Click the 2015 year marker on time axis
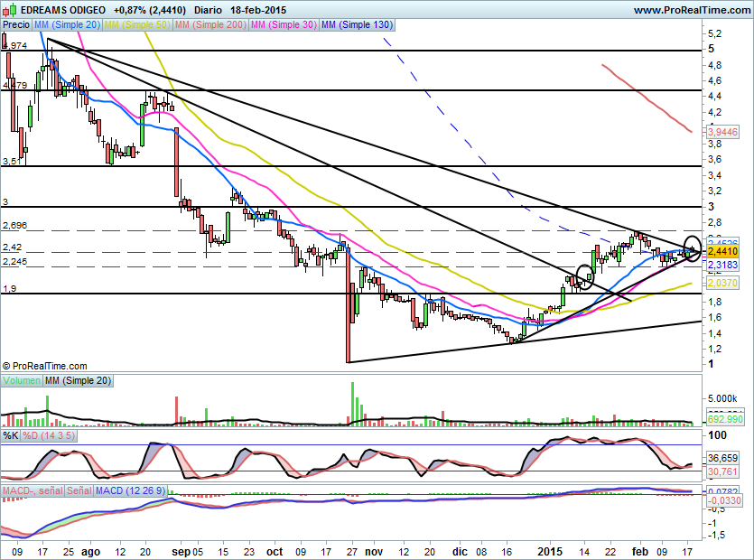This screenshot has width=754, height=560. tap(550, 552)
